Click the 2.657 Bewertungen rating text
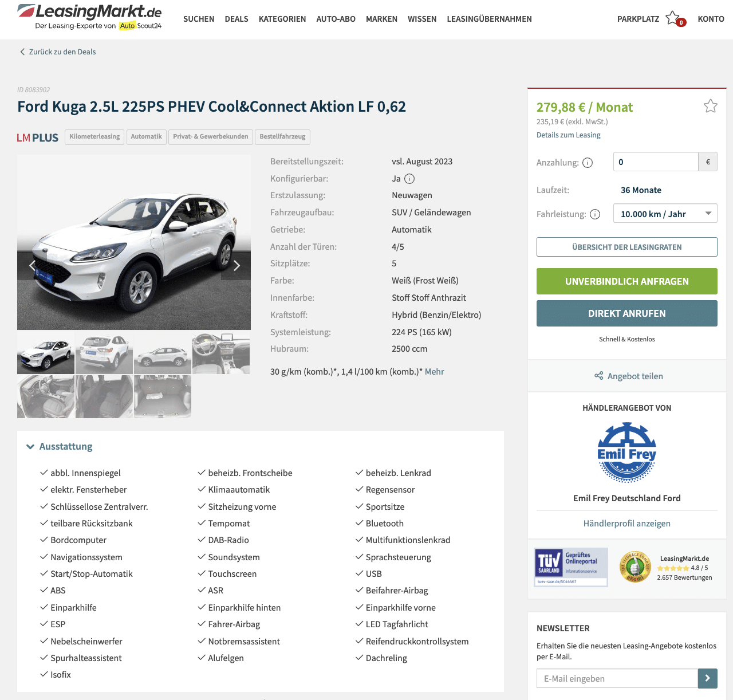Screen dimensions: 733x700 click(684, 577)
